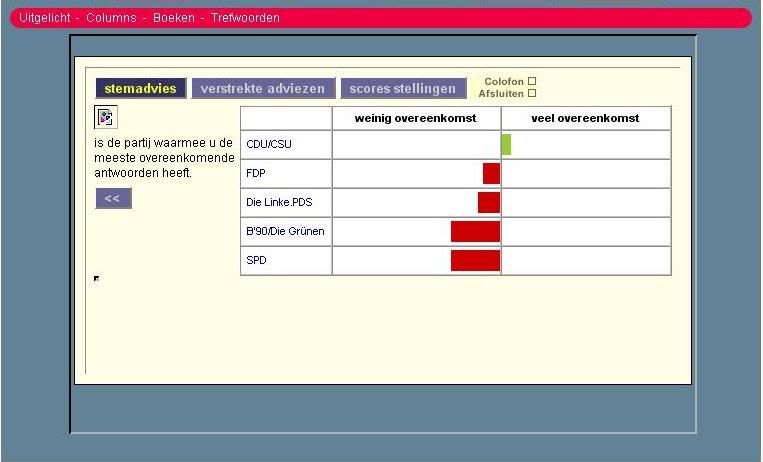Open the Columns menu item
Image resolution: width=763 pixels, height=462 pixels.
pyautogui.click(x=111, y=18)
